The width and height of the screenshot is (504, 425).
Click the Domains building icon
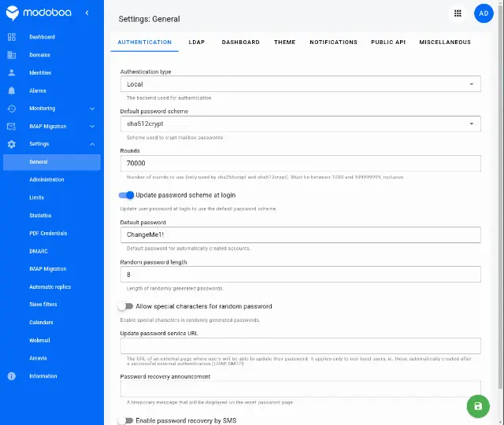(x=12, y=55)
